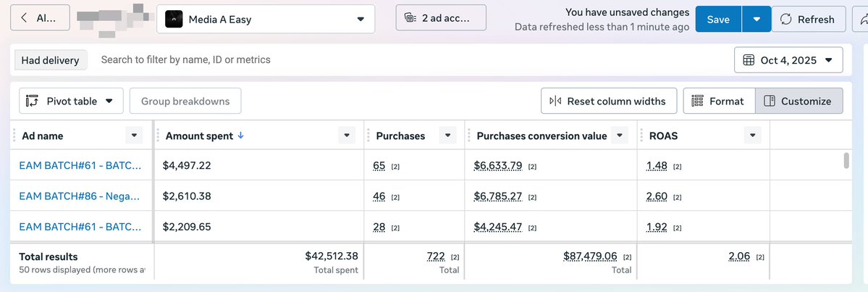Open the Media A Easy account dropdown
868x292 pixels.
[361, 20]
